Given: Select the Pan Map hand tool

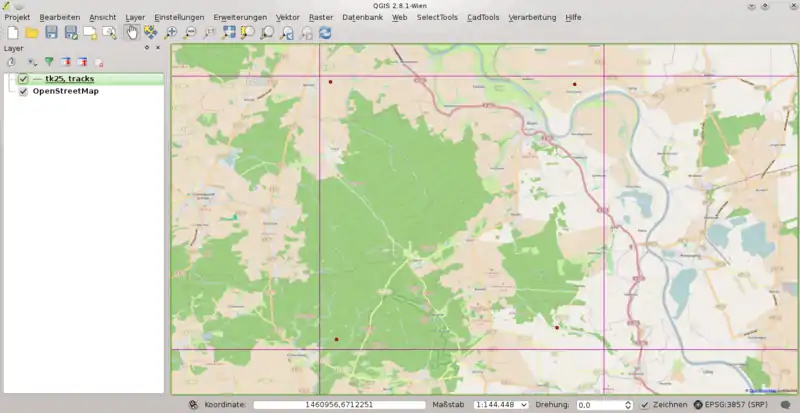Looking at the screenshot, I should tap(131, 33).
